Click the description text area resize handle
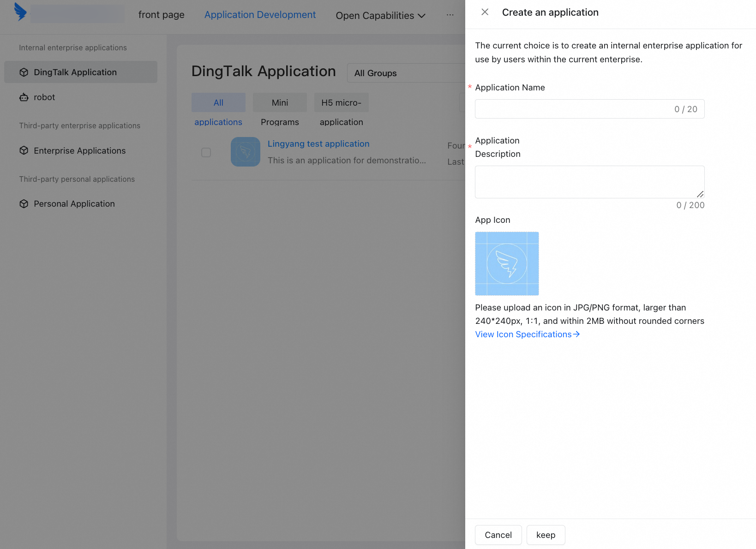 pyautogui.click(x=700, y=194)
